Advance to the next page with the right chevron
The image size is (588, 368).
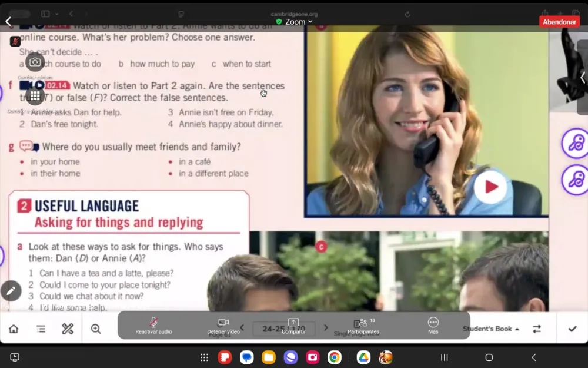(326, 329)
